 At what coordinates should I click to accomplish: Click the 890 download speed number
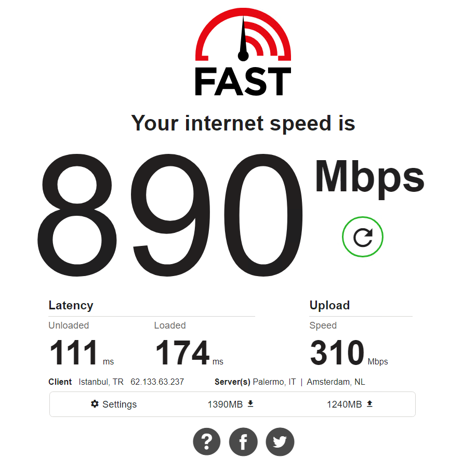click(x=170, y=215)
